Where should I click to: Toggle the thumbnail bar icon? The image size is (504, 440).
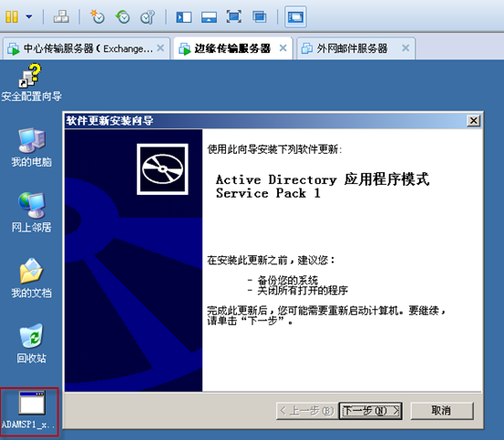click(x=209, y=17)
